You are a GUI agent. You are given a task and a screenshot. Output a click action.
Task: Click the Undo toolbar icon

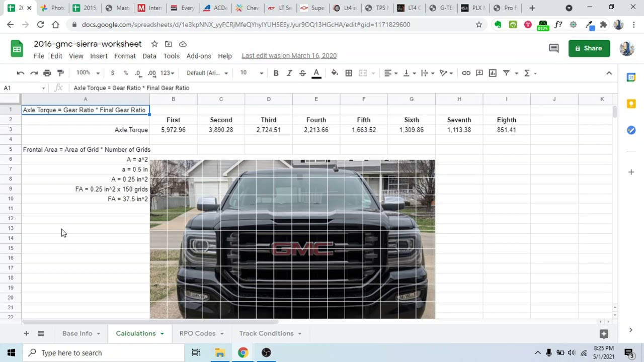click(21, 73)
